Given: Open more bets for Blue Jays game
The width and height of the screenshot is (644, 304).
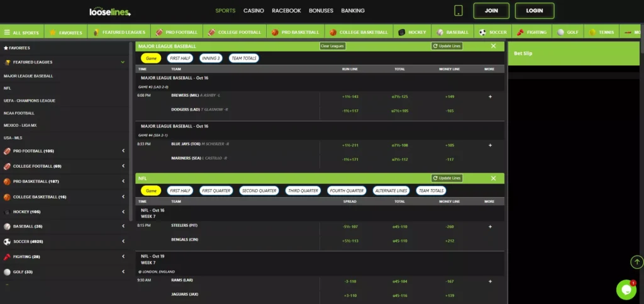Looking at the screenshot, I should click(x=490, y=145).
